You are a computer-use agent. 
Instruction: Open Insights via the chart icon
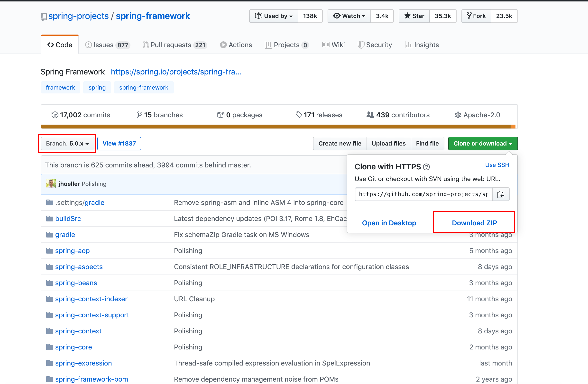[409, 45]
